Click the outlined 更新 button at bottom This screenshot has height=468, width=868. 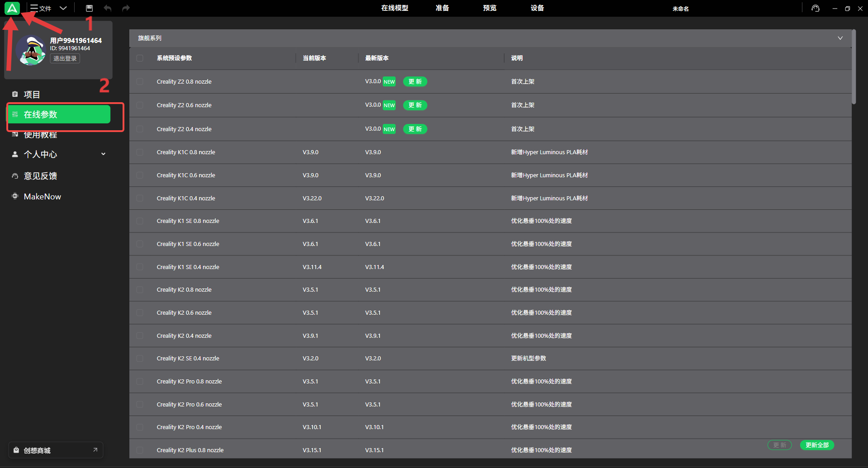[x=780, y=445]
